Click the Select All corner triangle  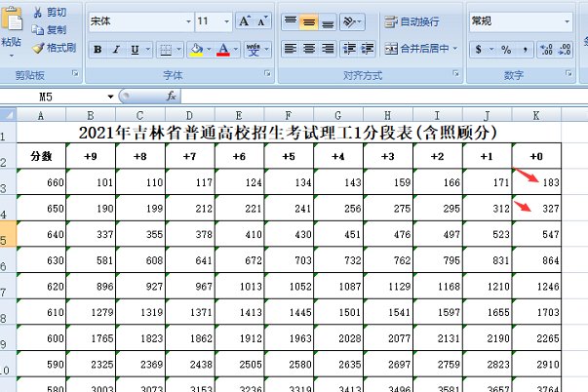click(8, 114)
